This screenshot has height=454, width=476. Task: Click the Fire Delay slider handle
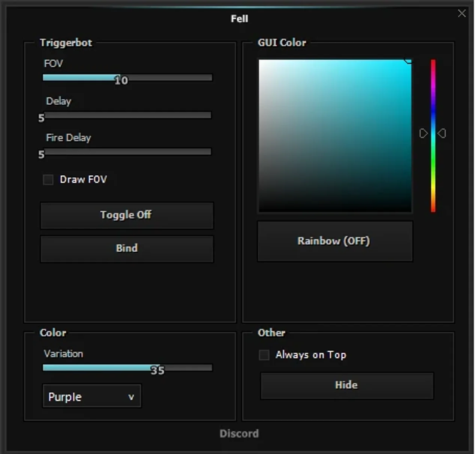click(x=41, y=154)
